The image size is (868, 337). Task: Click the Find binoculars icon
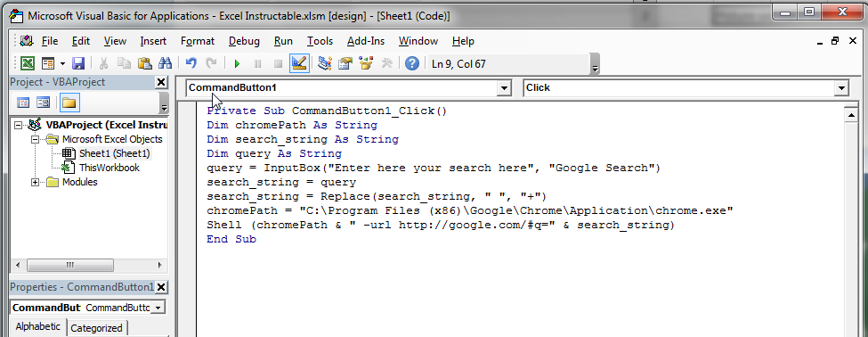pyautogui.click(x=165, y=63)
